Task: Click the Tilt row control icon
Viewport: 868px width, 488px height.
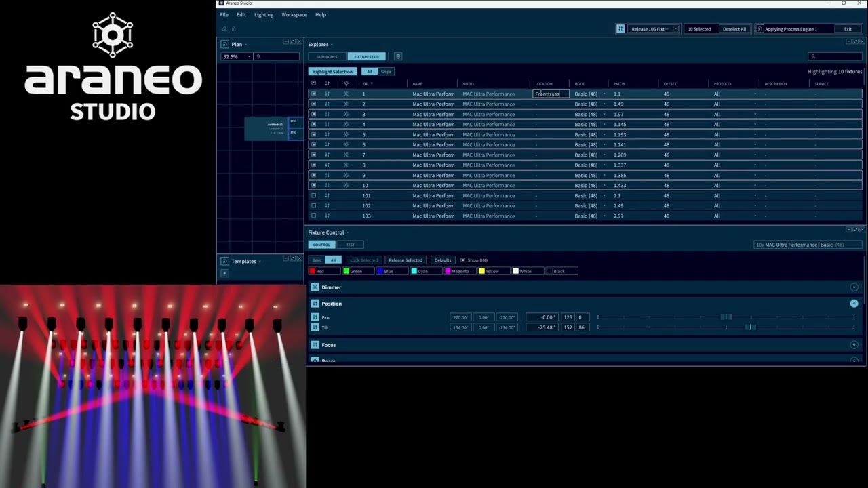Action: point(315,327)
